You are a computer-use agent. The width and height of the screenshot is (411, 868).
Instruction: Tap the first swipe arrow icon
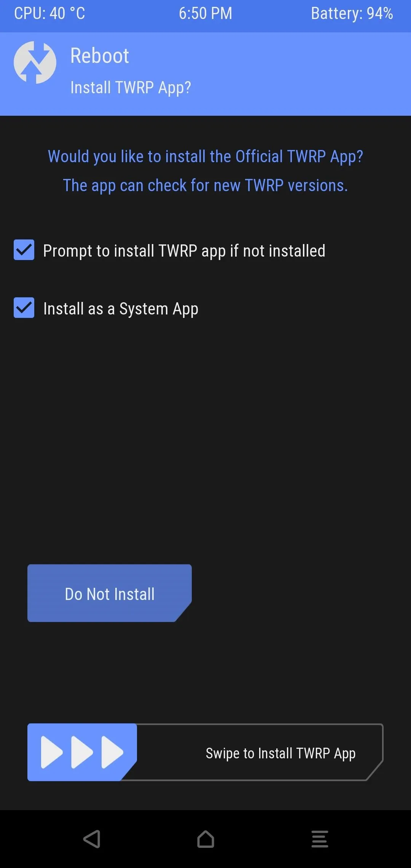point(51,752)
